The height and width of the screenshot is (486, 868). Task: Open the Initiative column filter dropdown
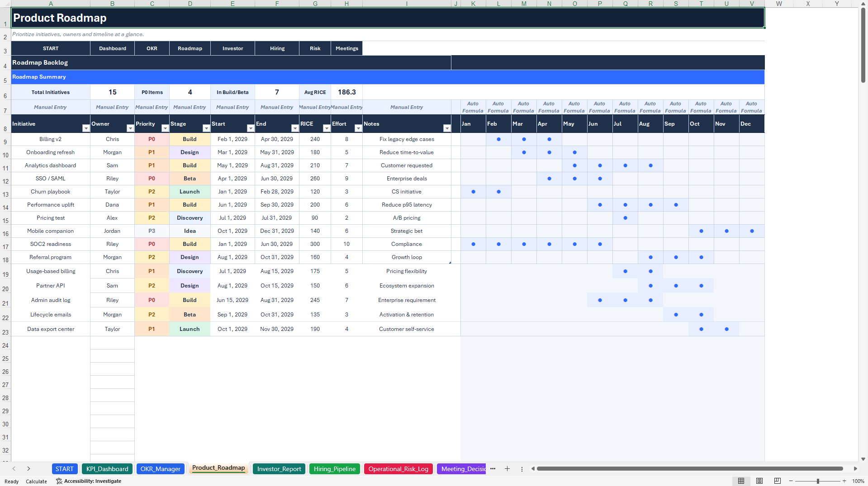pos(86,128)
